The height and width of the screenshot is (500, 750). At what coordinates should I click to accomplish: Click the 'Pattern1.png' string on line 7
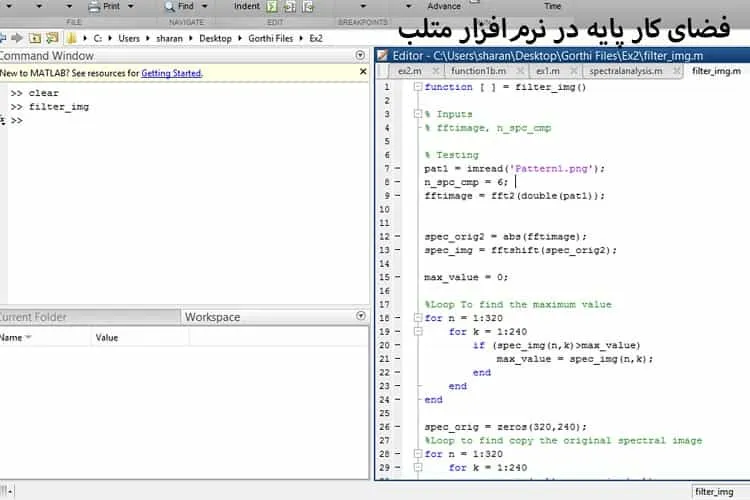pyautogui.click(x=551, y=168)
